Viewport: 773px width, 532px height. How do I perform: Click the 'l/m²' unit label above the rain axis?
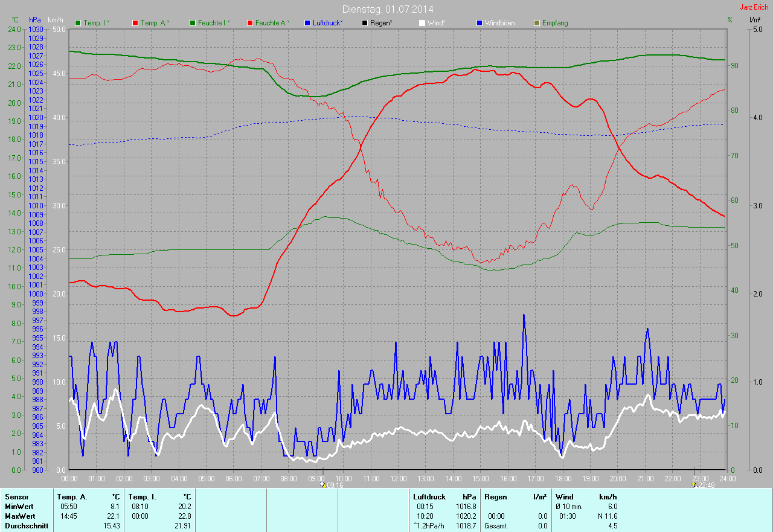754,20
